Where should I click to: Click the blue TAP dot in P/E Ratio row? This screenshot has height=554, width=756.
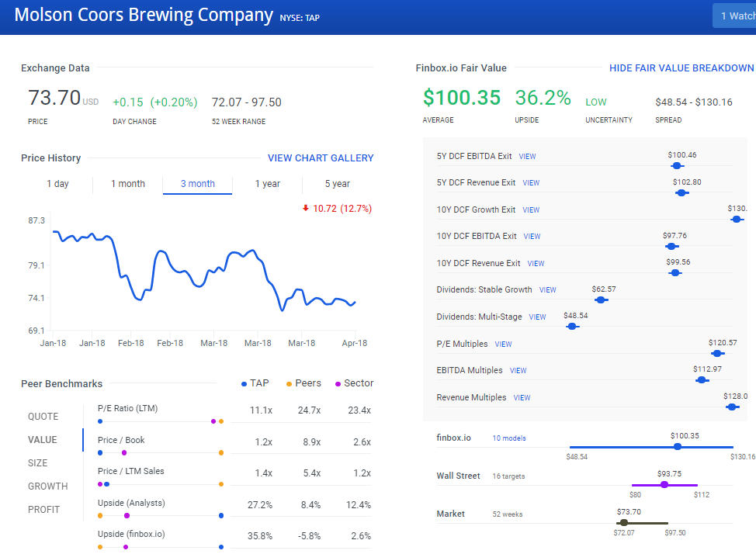100,421
